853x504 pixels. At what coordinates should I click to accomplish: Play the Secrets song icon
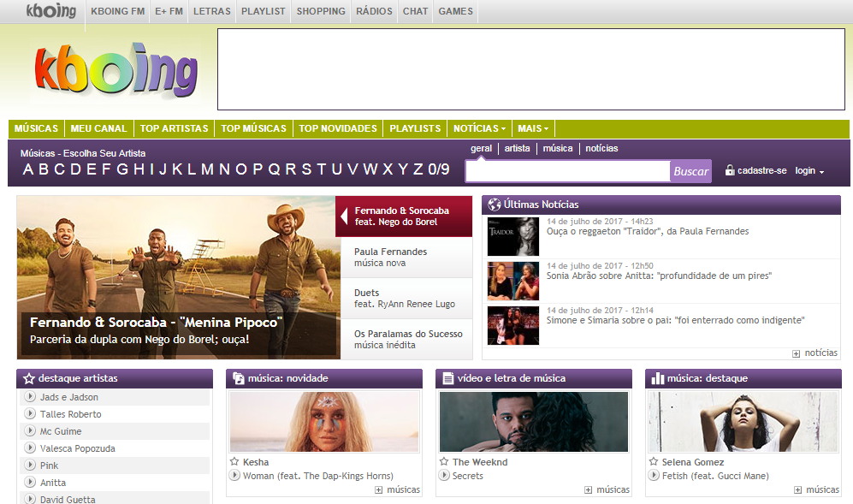click(444, 475)
